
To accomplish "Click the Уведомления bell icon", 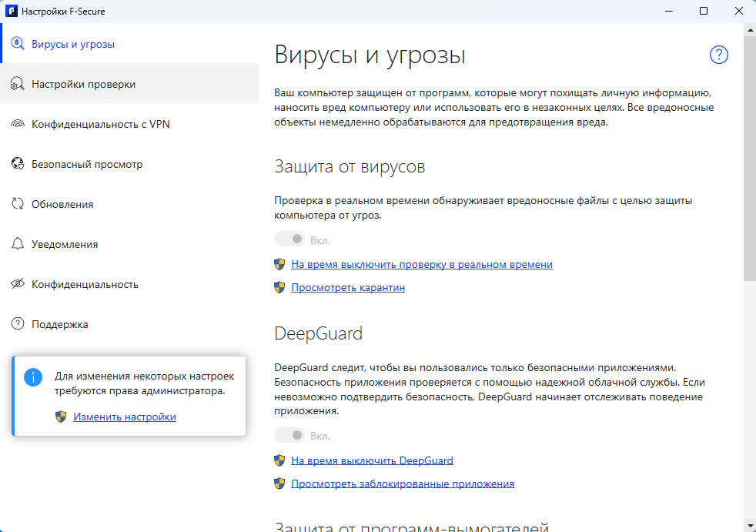I will 18,243.
